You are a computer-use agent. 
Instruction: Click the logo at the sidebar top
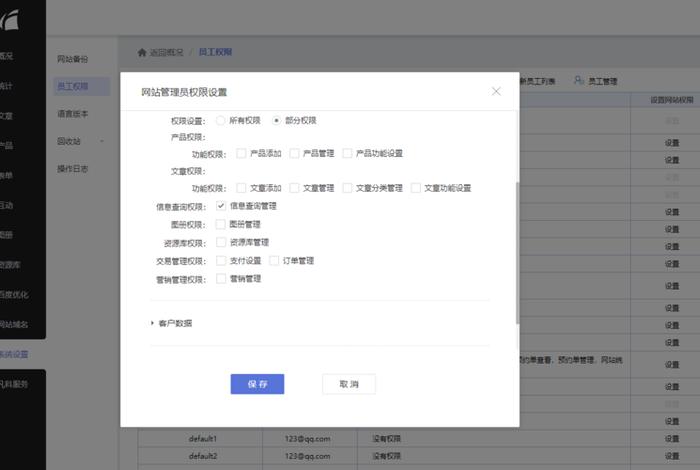[x=9, y=20]
